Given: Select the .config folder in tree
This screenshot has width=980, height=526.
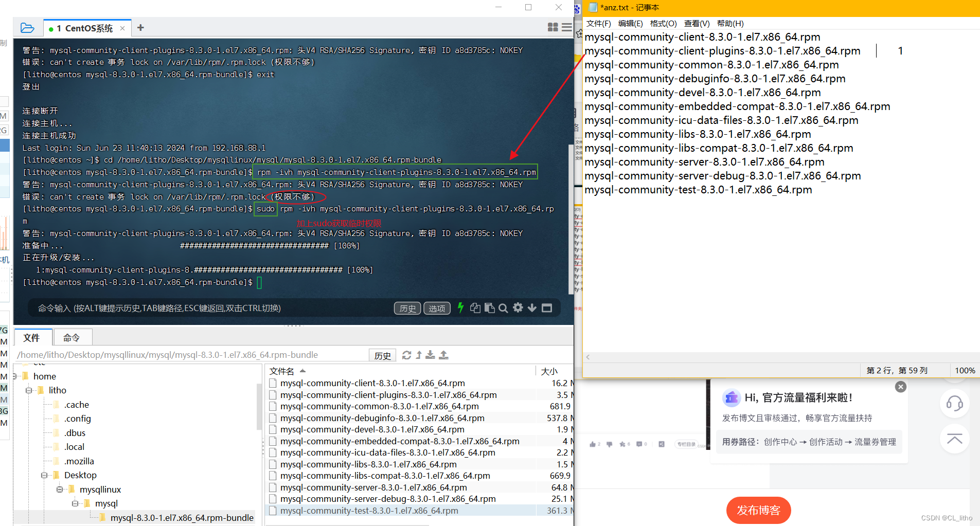Looking at the screenshot, I should (78, 419).
